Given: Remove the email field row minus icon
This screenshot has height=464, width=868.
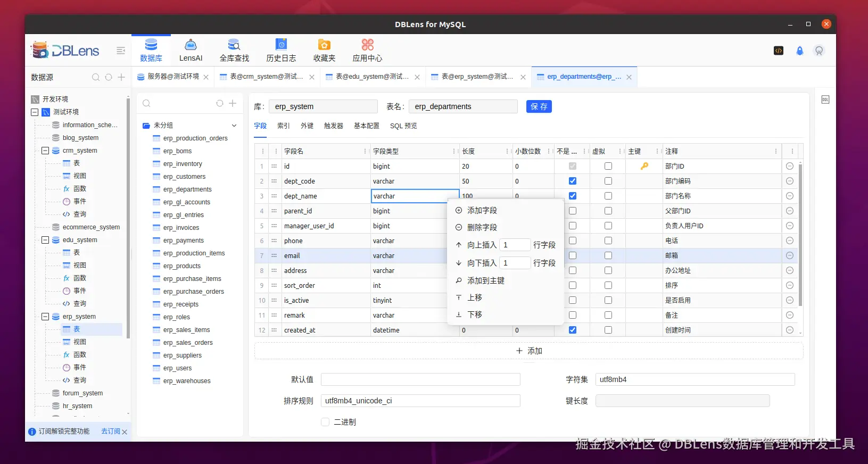Looking at the screenshot, I should (790, 255).
